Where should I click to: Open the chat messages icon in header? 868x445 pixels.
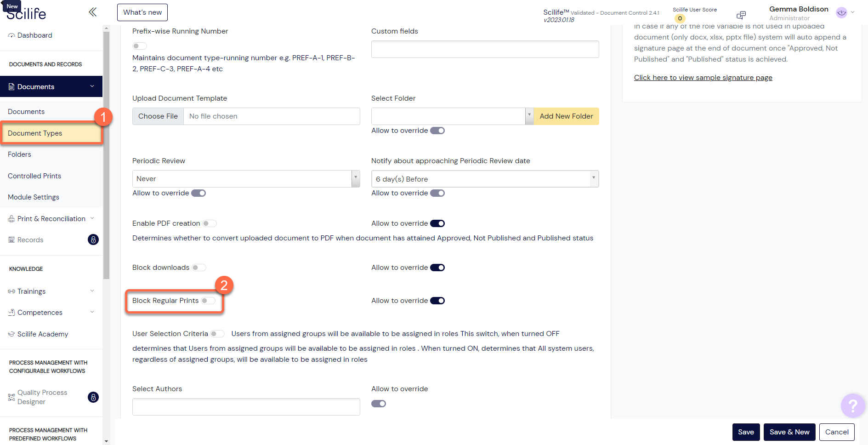741,15
